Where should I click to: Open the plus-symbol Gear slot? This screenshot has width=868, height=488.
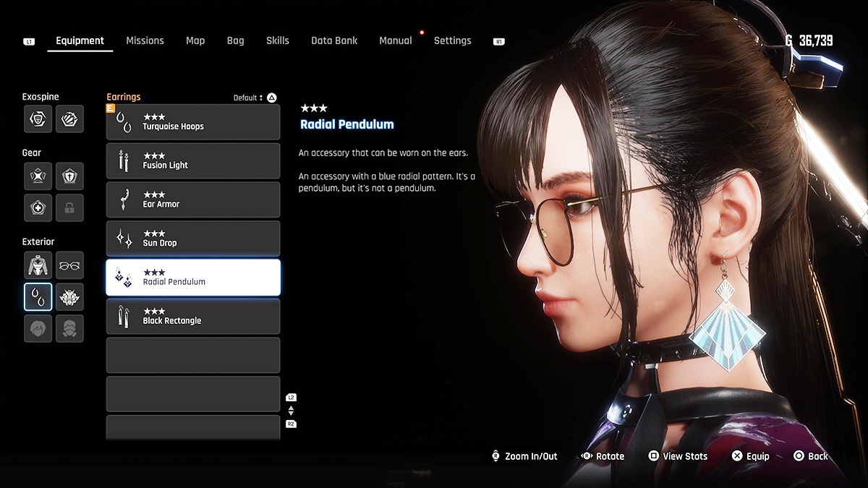(38, 208)
